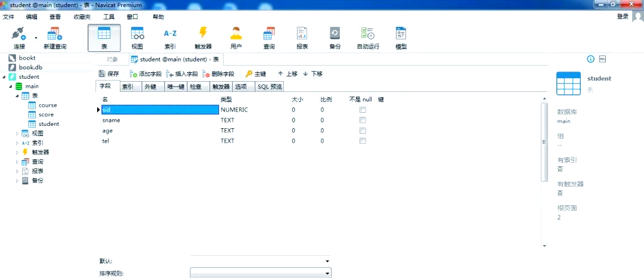644x278 pixels.
Task: Open the 帮助 menu
Action: 158,17
